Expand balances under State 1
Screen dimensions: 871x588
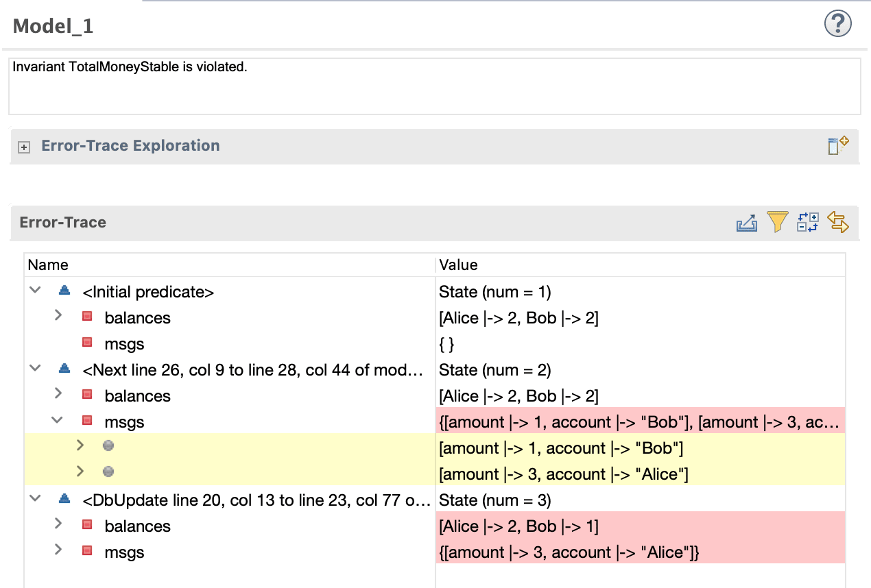point(58,316)
